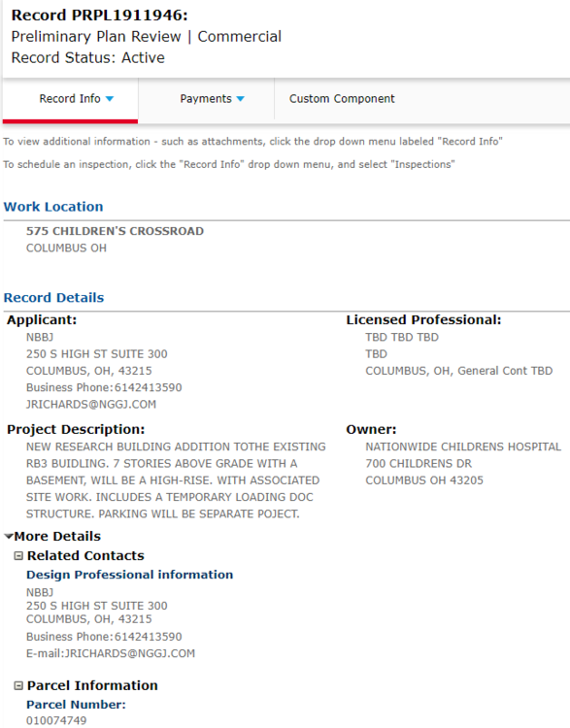Open the Record Info tab
This screenshot has width=570, height=728.
pos(70,99)
